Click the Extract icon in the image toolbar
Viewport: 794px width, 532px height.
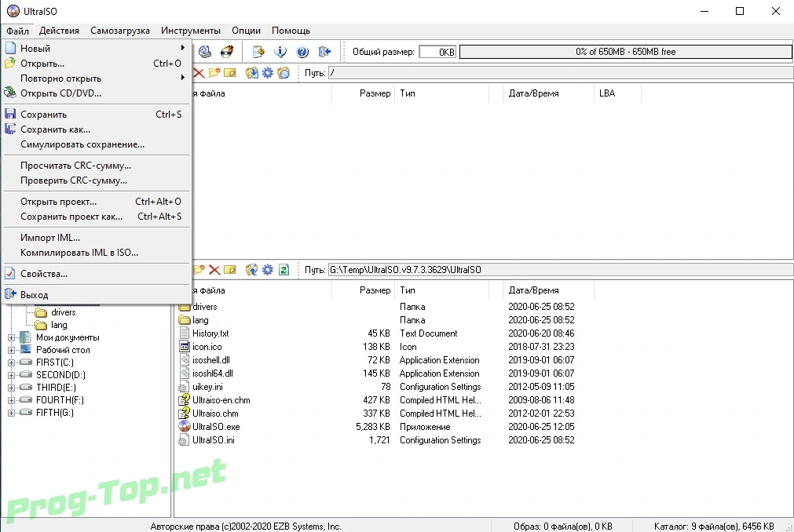point(251,73)
